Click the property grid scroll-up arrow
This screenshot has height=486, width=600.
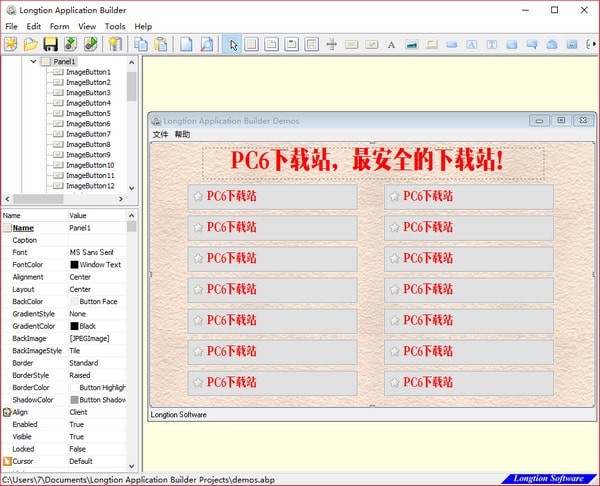(x=132, y=215)
